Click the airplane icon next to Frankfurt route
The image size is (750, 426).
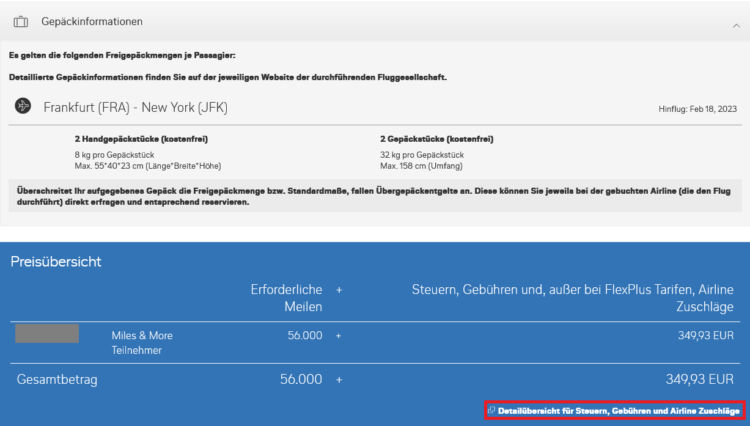coord(24,106)
